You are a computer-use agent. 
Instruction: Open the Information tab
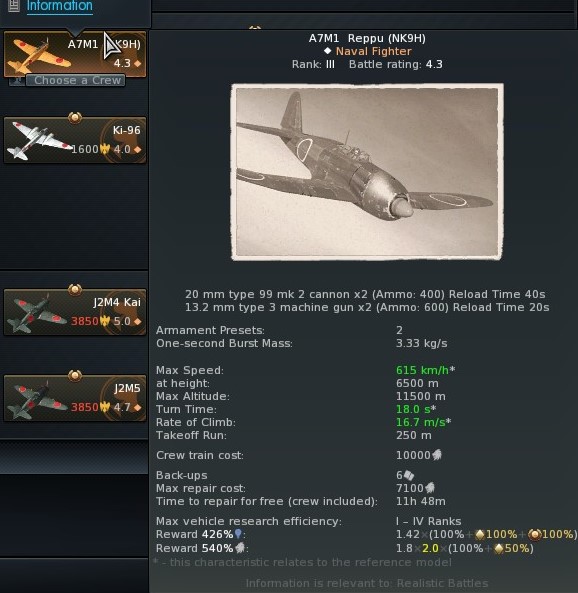pos(59,6)
